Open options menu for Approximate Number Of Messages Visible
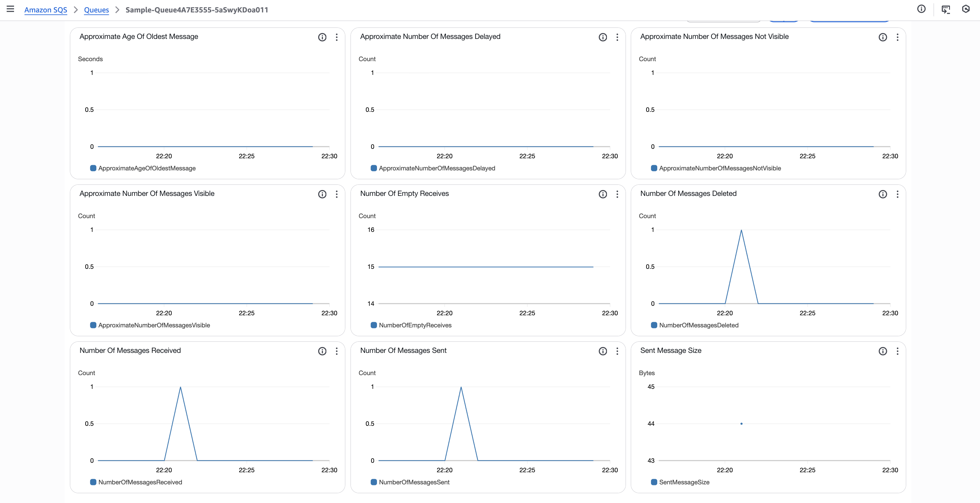Viewport: 980px width, 503px height. [336, 194]
